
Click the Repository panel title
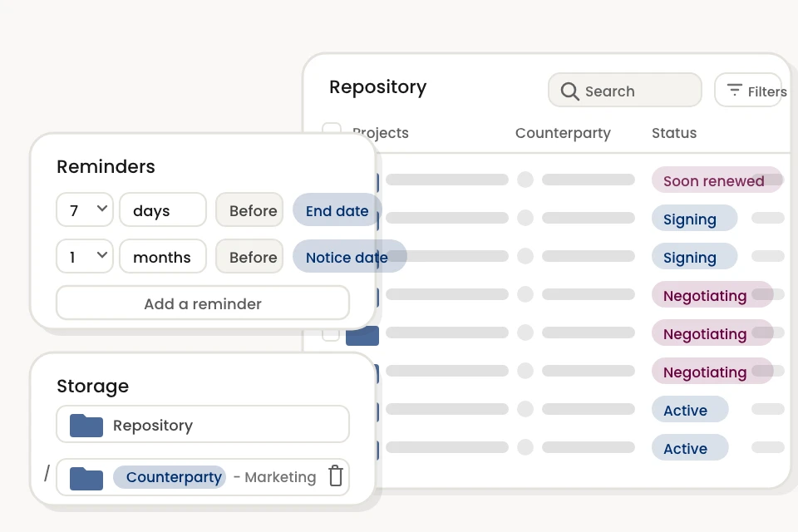tap(377, 87)
